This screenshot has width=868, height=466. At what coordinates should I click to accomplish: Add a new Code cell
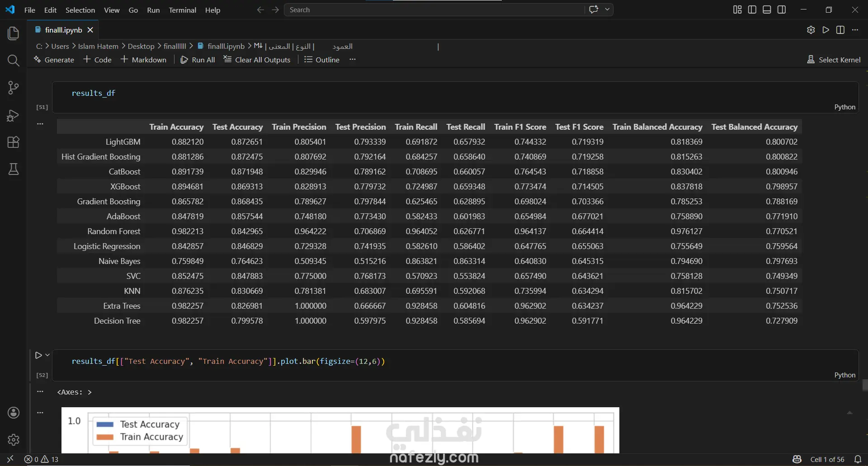pos(97,60)
